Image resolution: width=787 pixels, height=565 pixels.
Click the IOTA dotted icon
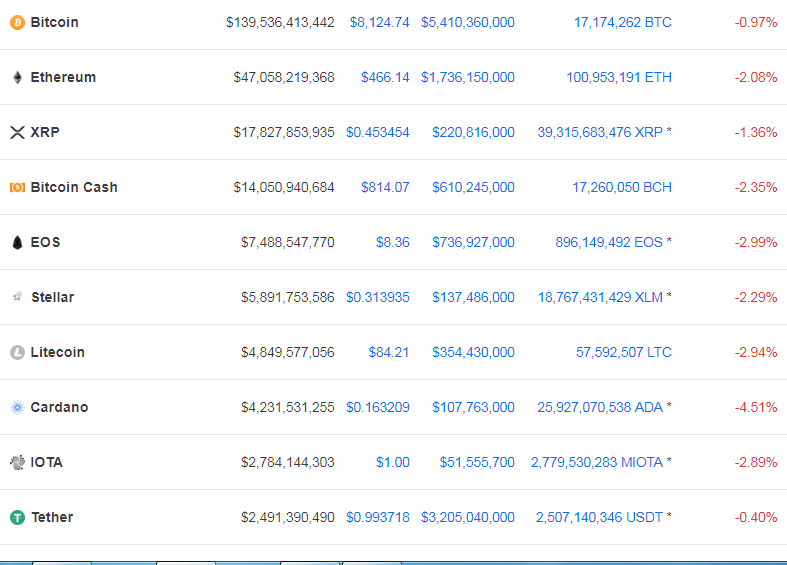[x=17, y=462]
